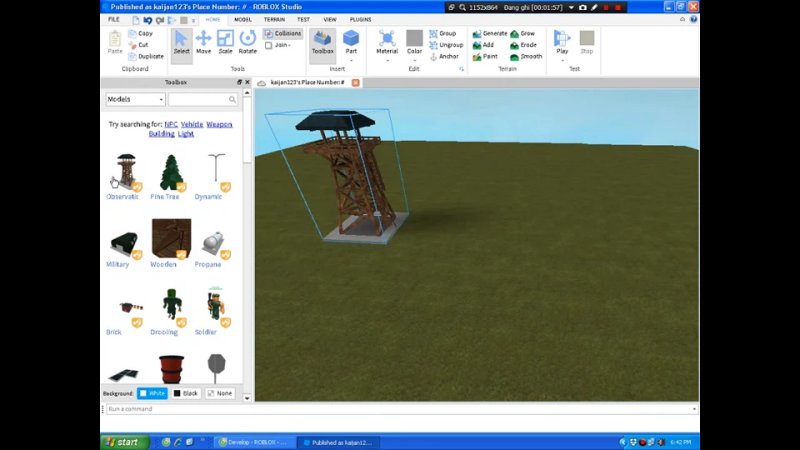Set toolbox background to None
Viewport: 800px width, 450px height.
(220, 393)
